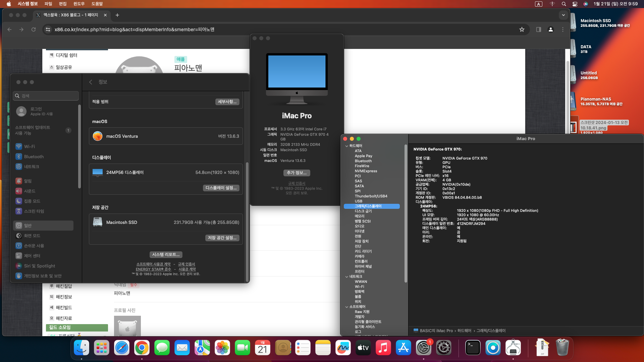Collapse the 하드웨어 section in System Information

tap(346, 146)
